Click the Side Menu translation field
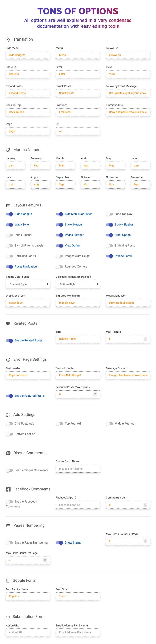 [x=28, y=55]
